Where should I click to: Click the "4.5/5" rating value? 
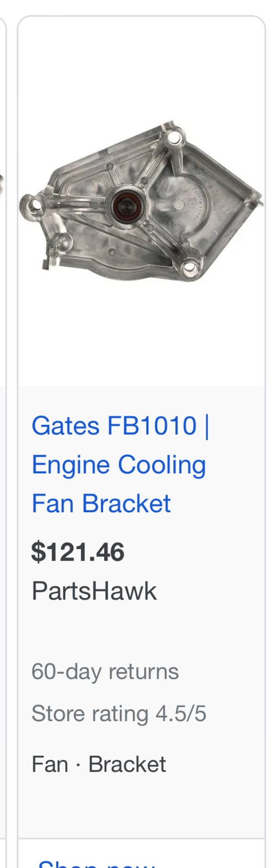[181, 714]
